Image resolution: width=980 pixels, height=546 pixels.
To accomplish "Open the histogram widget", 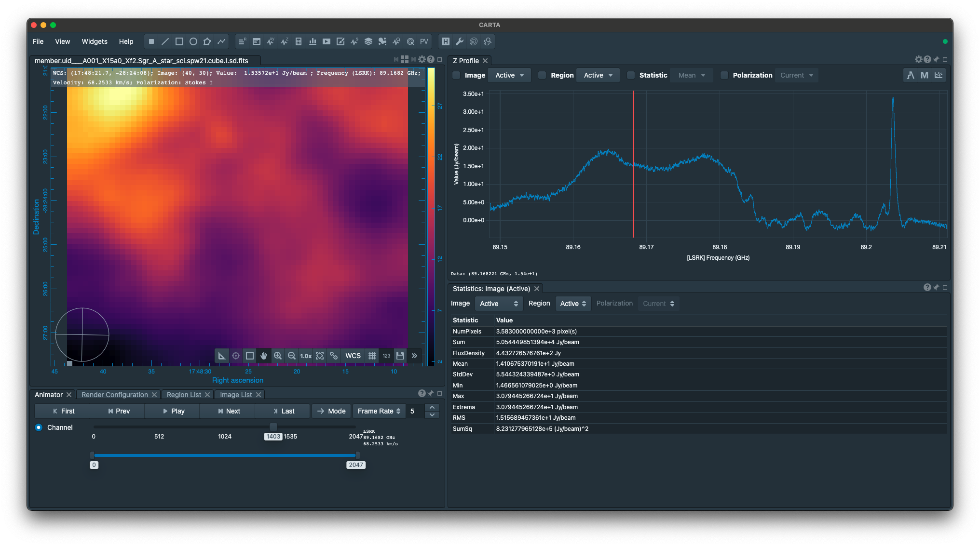I will (313, 41).
